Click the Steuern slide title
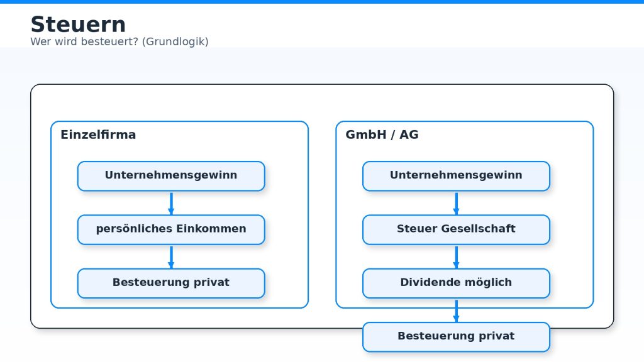Screen dimensions: 644x362 point(78,25)
